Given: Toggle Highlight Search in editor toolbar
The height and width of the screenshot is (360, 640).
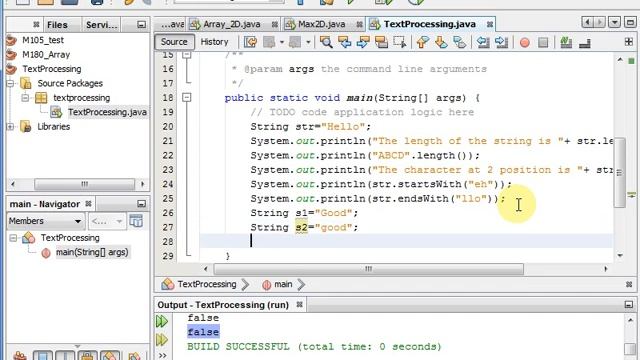Looking at the screenshot, I should click(381, 42).
